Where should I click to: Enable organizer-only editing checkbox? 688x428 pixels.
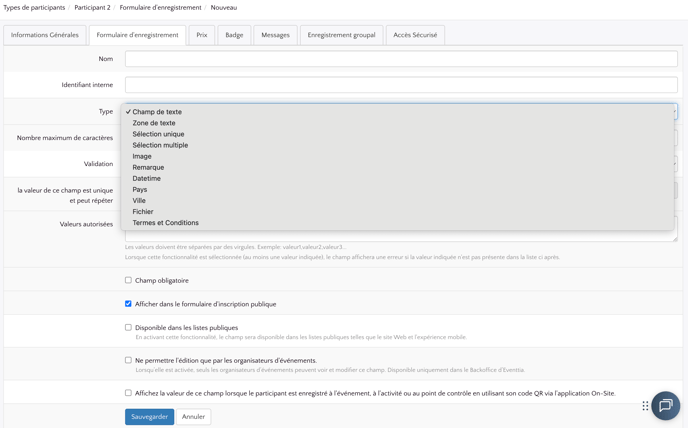(128, 360)
